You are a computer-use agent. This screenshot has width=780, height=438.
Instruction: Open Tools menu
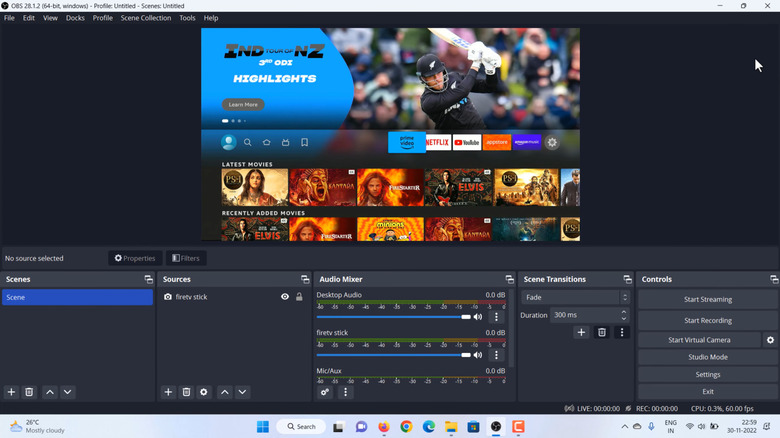pyautogui.click(x=187, y=18)
